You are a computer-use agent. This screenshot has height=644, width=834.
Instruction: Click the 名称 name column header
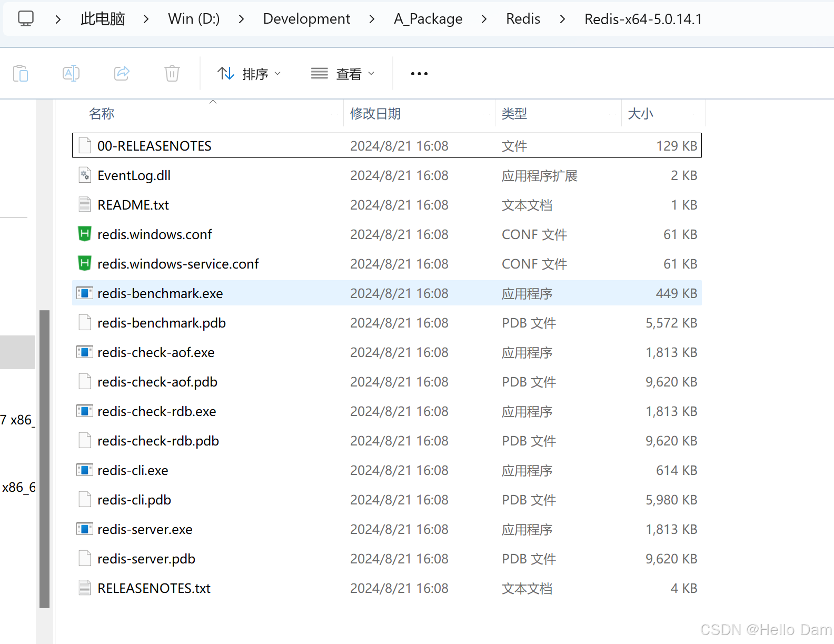(102, 114)
